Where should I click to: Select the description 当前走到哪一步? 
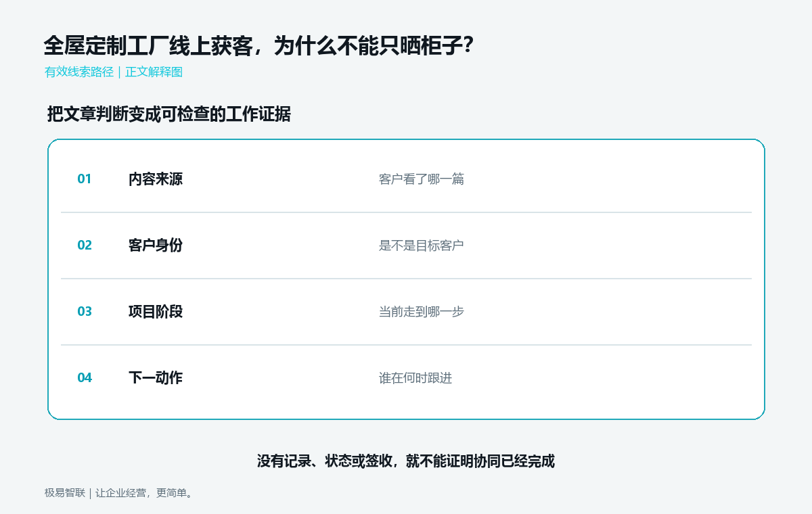pos(422,312)
